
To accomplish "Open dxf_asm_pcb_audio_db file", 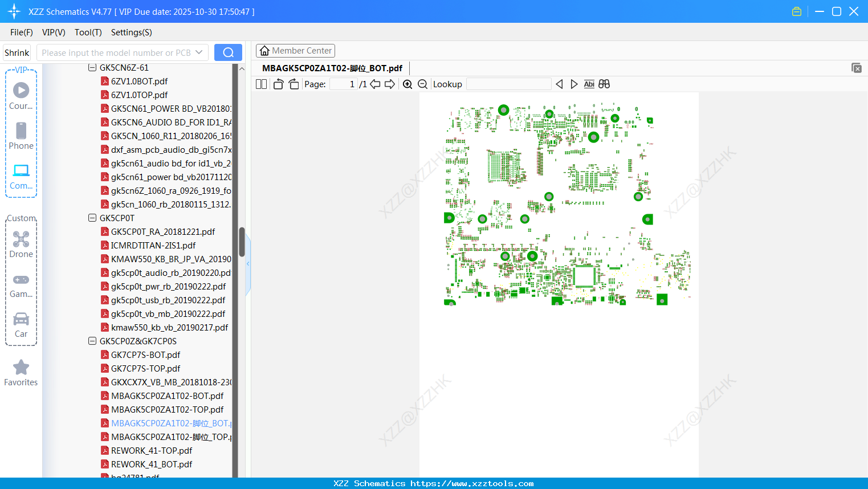I will point(171,149).
